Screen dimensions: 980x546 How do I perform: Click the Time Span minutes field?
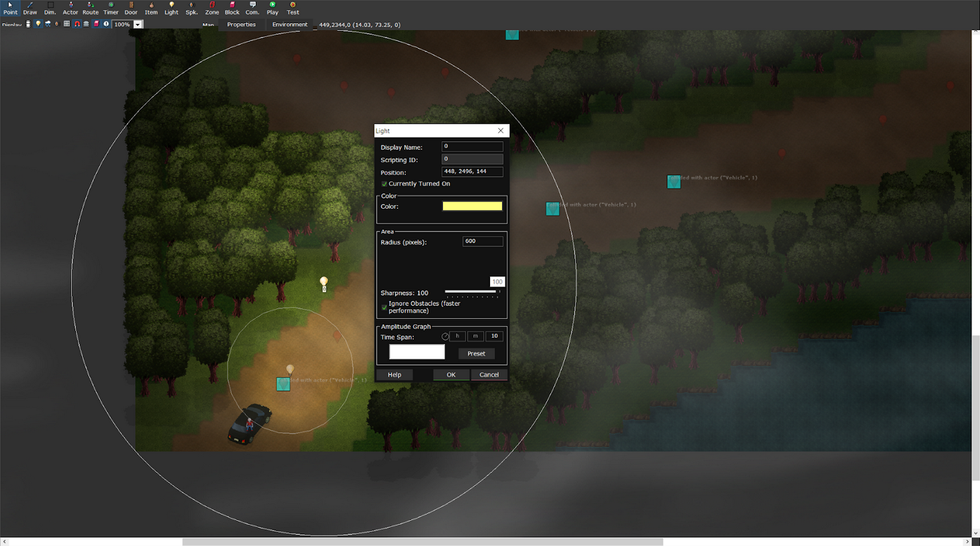click(476, 337)
